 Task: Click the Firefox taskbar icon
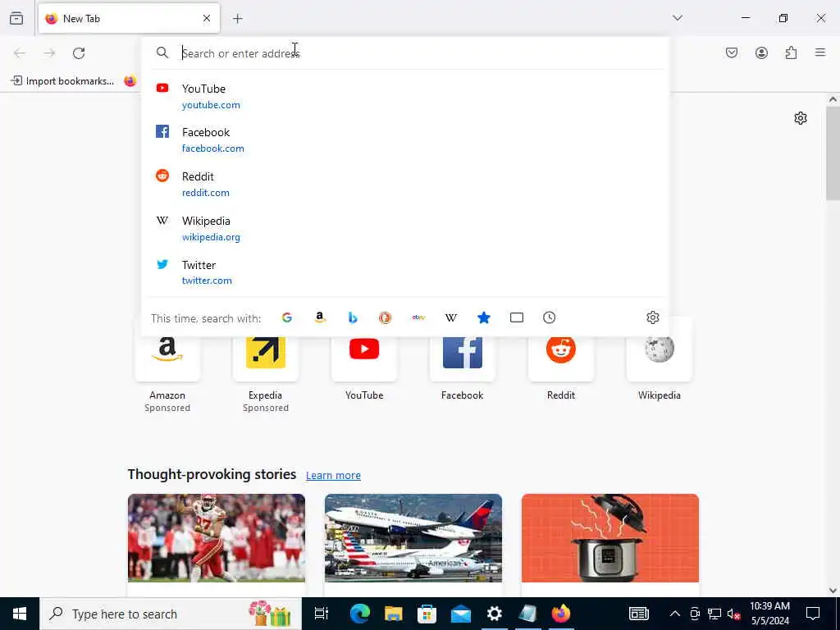pos(561,614)
